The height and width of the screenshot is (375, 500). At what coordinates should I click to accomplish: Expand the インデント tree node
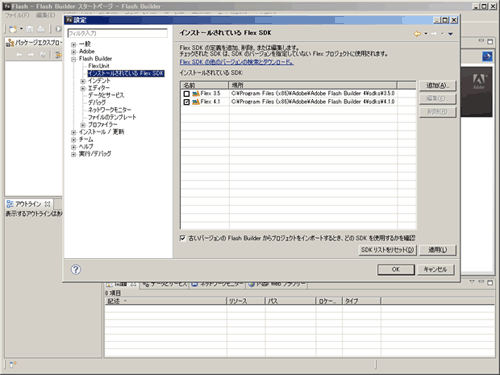coord(83,81)
